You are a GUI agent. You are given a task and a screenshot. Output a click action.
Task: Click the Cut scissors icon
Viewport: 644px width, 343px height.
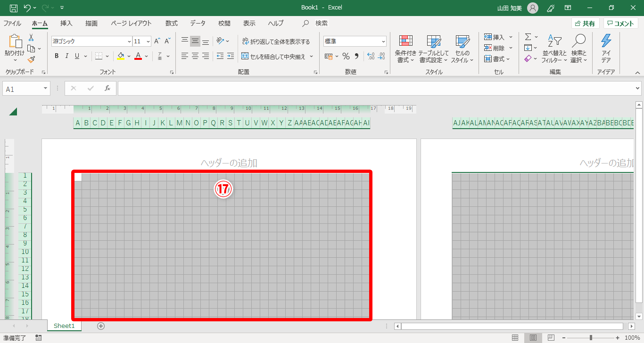tap(31, 38)
